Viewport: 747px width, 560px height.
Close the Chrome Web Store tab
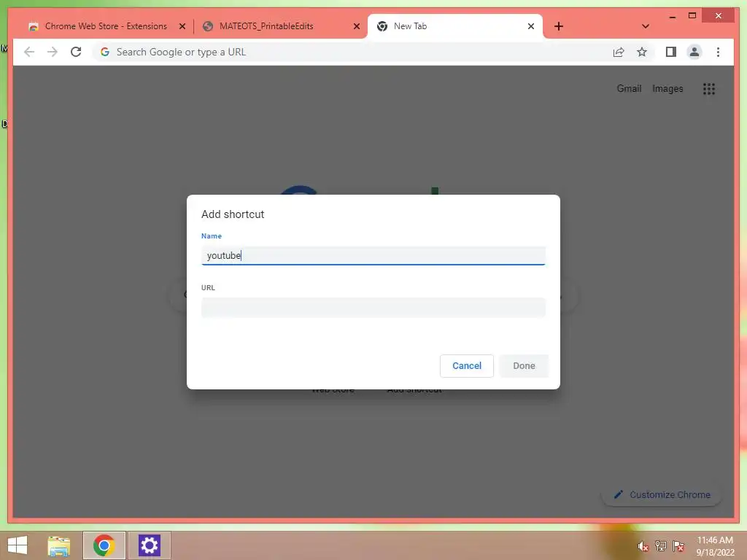[x=182, y=26]
